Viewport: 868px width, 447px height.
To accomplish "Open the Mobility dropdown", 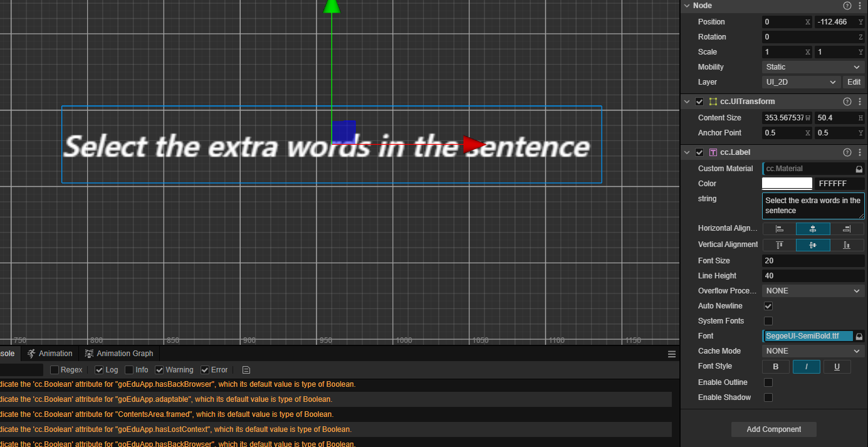I will coord(813,67).
